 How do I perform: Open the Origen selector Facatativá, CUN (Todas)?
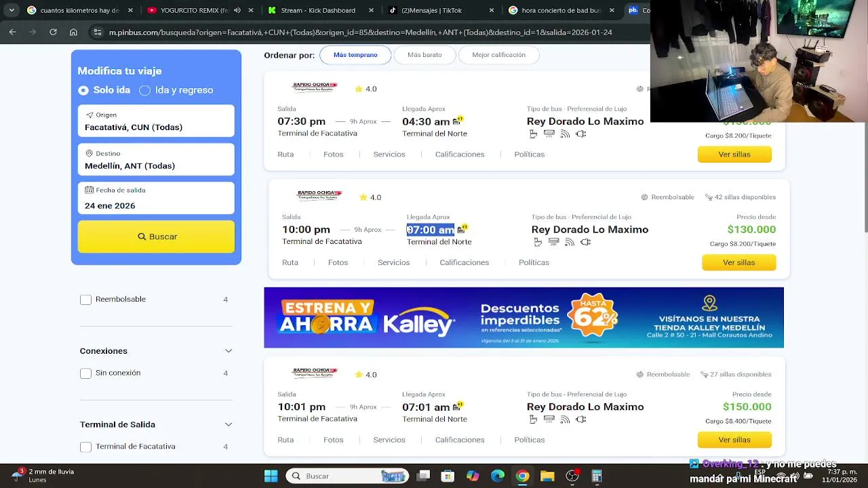(x=156, y=121)
